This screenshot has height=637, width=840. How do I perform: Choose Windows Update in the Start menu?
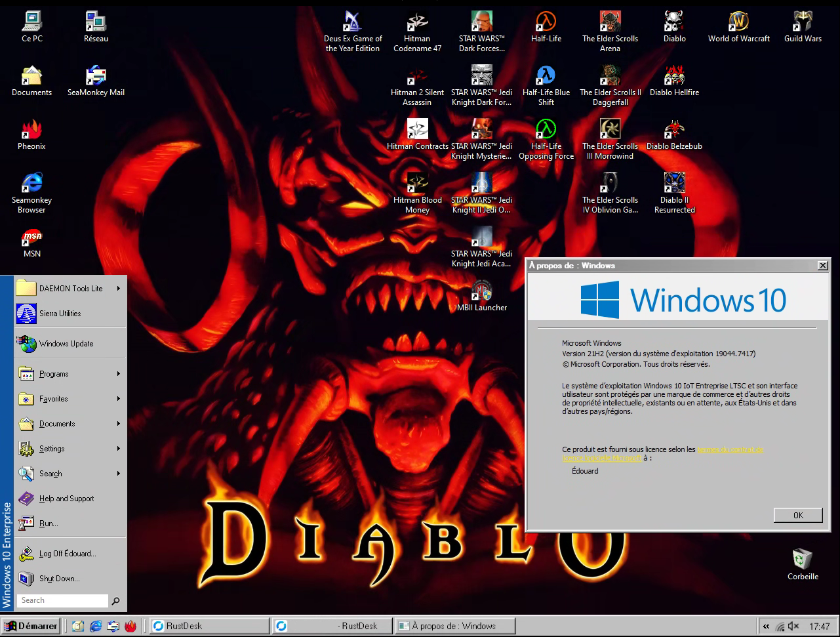tap(70, 344)
